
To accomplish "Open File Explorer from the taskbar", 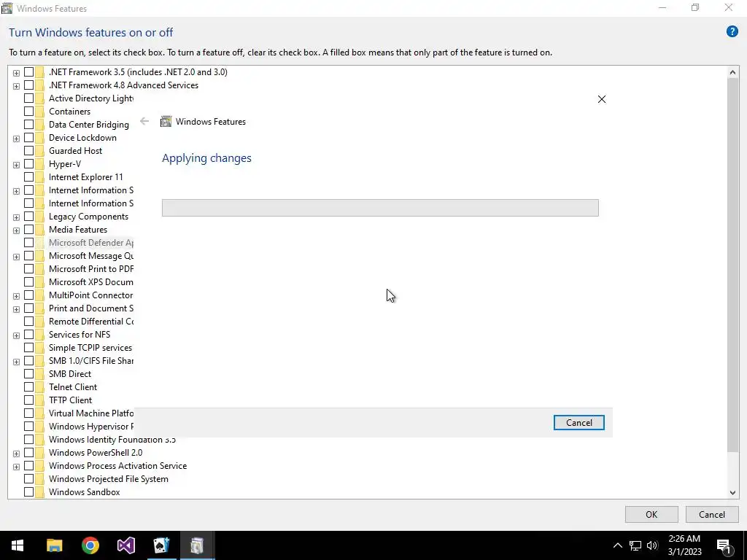I will click(54, 545).
